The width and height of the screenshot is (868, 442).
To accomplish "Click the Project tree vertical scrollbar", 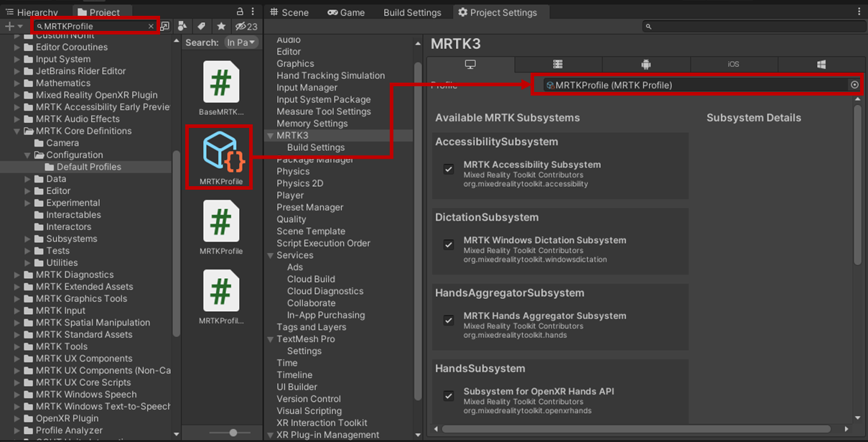I will (177, 244).
